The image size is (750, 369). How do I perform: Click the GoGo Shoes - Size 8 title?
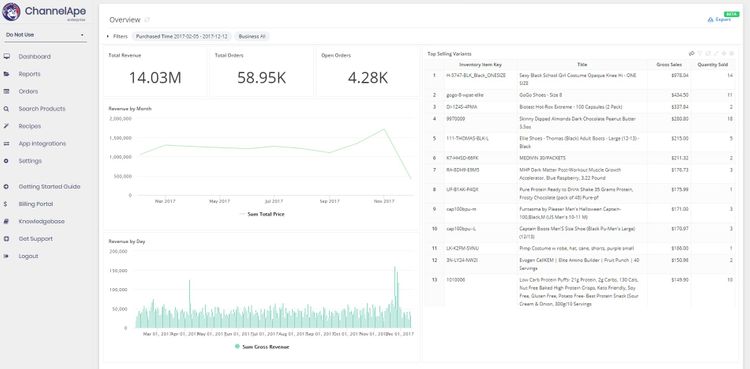click(x=540, y=95)
